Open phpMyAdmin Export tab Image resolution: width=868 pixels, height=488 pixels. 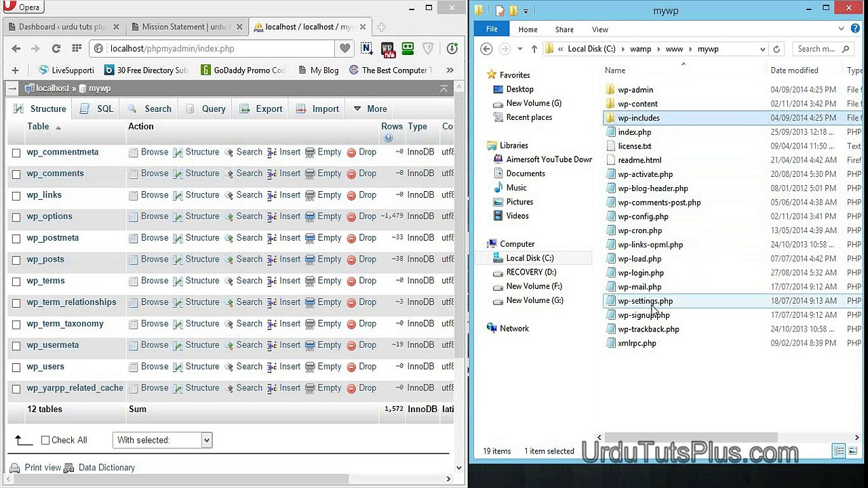[x=261, y=108]
